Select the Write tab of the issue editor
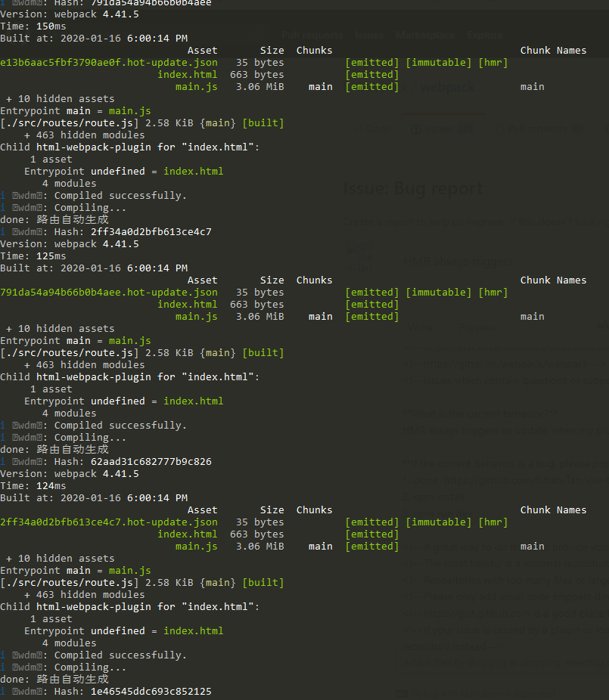 pyautogui.click(x=421, y=327)
